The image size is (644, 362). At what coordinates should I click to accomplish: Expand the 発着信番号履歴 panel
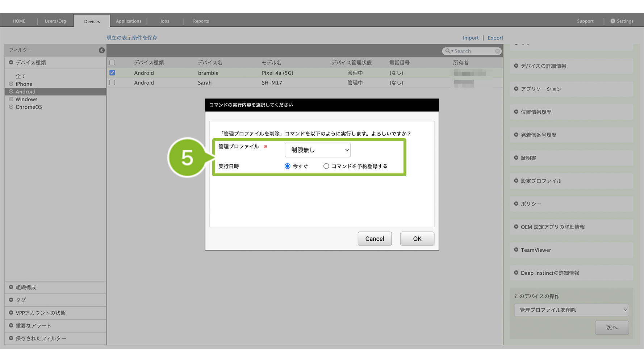coord(572,135)
